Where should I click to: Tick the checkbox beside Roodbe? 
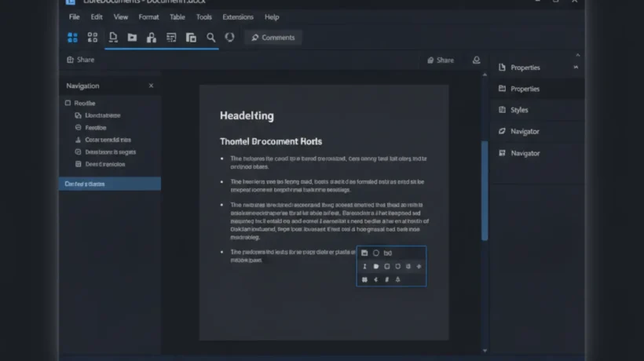68,103
